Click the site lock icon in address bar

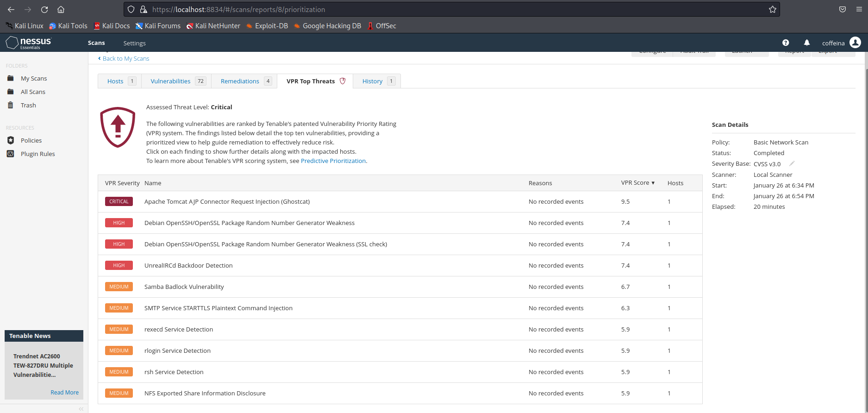(x=144, y=9)
